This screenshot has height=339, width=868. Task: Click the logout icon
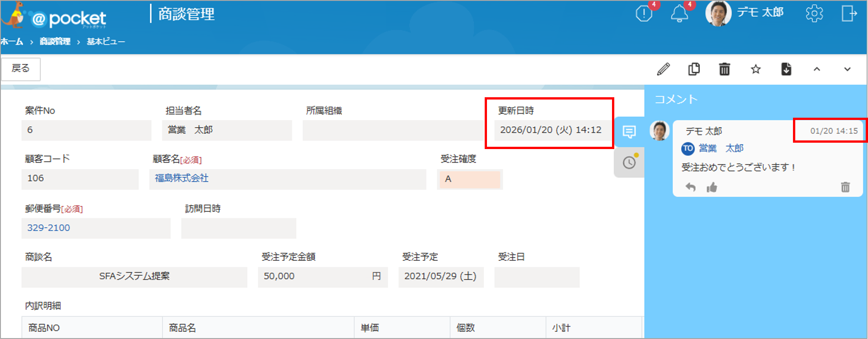point(848,14)
